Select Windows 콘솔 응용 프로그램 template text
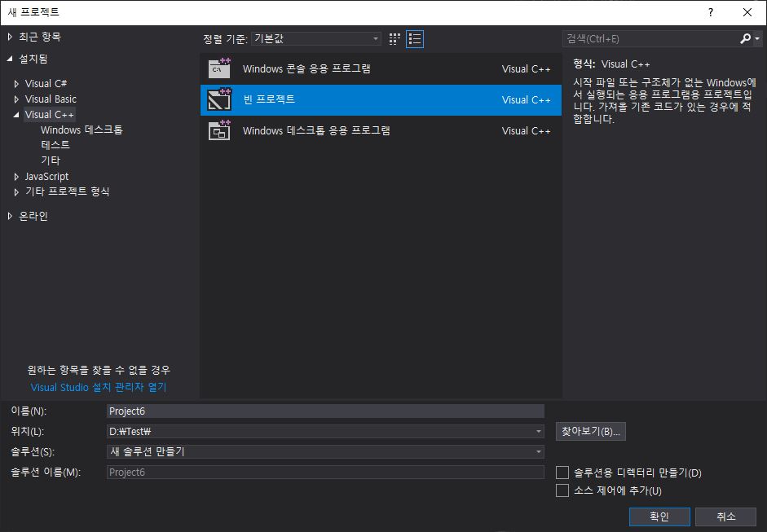 click(x=306, y=68)
